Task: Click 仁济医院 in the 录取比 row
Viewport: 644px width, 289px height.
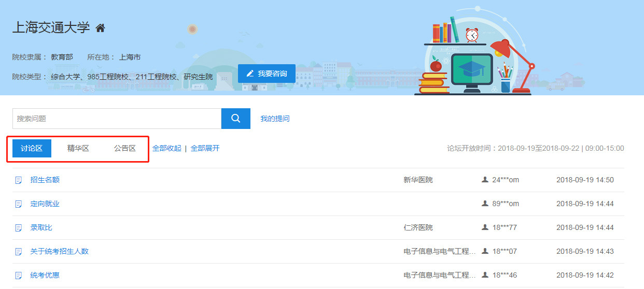Action: pyautogui.click(x=418, y=227)
